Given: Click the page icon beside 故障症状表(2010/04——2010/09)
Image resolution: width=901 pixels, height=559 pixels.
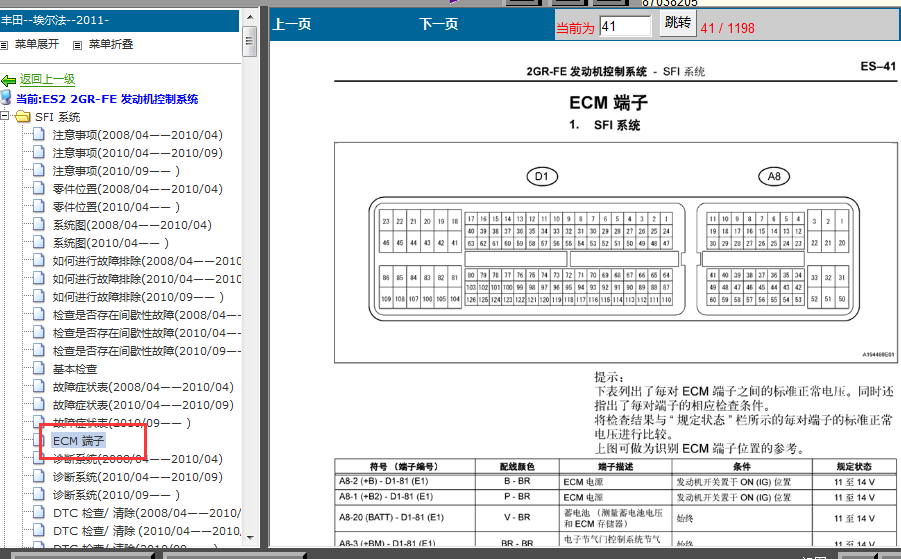Looking at the screenshot, I should 38,404.
